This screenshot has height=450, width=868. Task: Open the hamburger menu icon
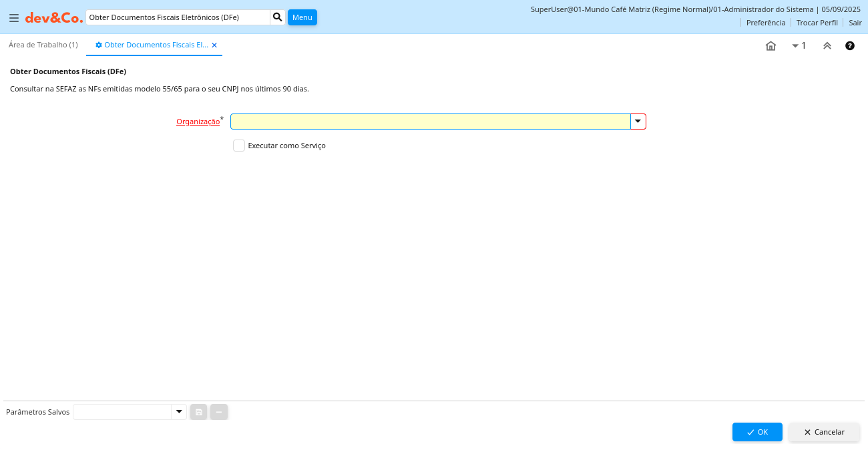click(14, 18)
